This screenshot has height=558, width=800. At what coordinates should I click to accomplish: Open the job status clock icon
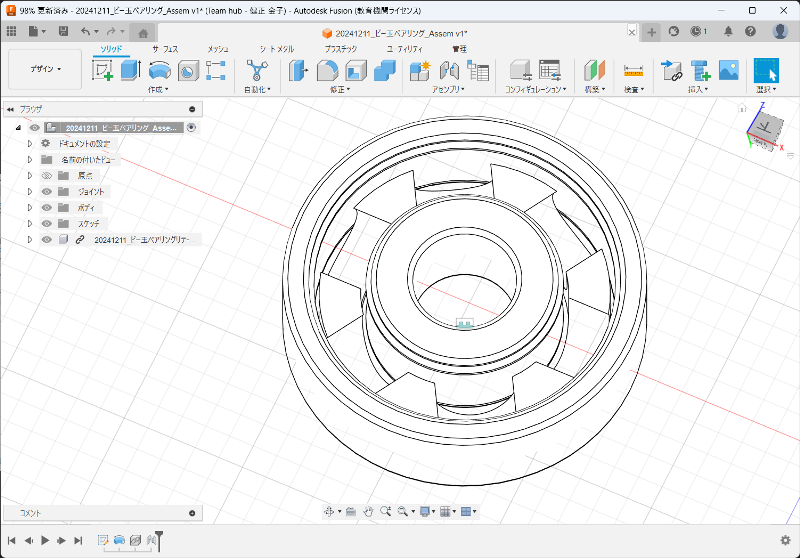click(696, 32)
